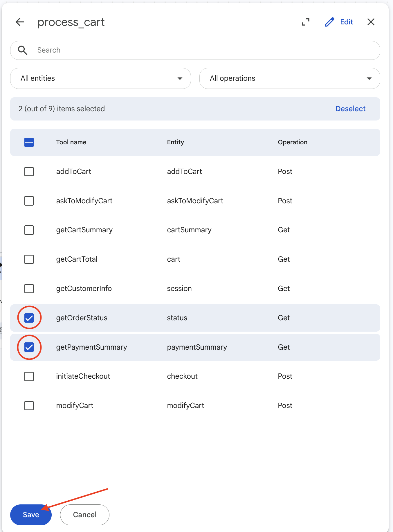The height and width of the screenshot is (532, 393).
Task: Check the addToCart checkbox
Action: point(29,172)
